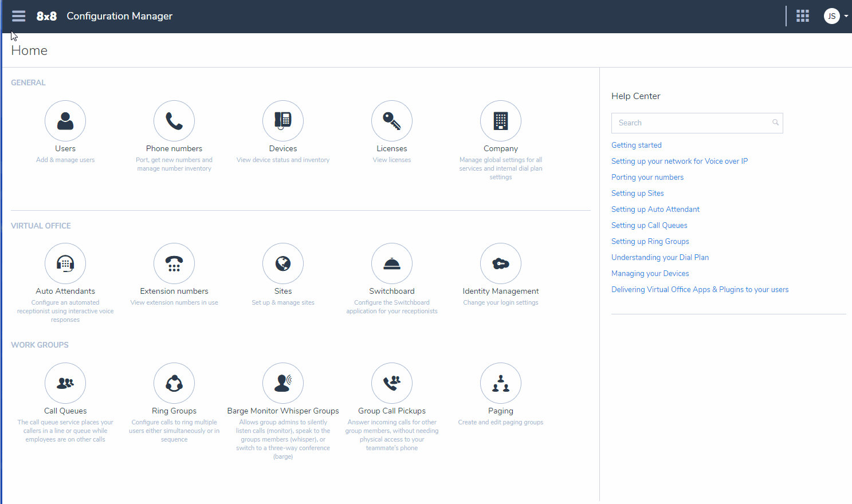852x504 pixels.
Task: Open the hamburger navigation menu
Action: coord(18,16)
